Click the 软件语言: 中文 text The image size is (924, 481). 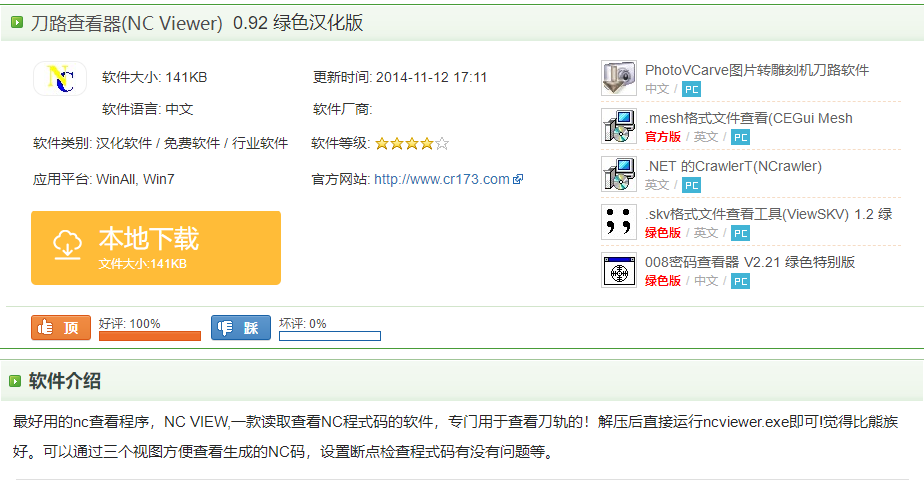147,109
